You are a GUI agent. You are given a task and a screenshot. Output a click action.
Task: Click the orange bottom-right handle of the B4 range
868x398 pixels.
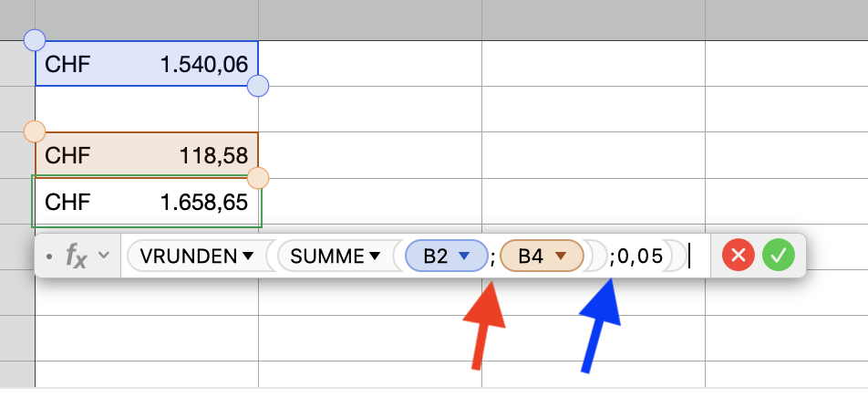click(258, 177)
